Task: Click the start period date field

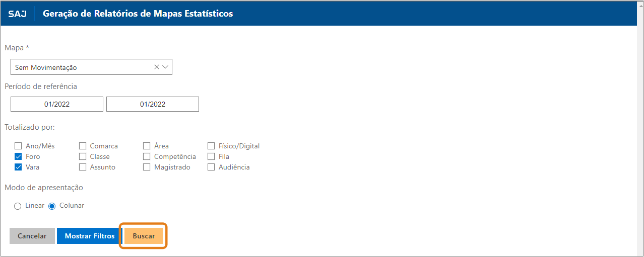Action: tap(57, 104)
